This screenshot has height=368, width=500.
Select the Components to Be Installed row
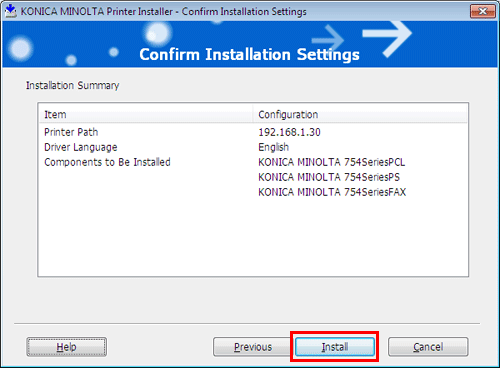pyautogui.click(x=253, y=162)
